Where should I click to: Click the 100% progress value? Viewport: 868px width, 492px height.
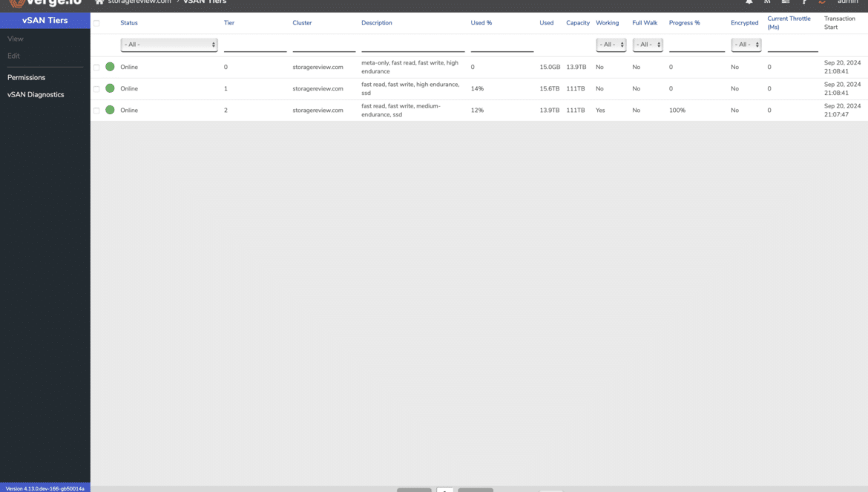coord(677,110)
